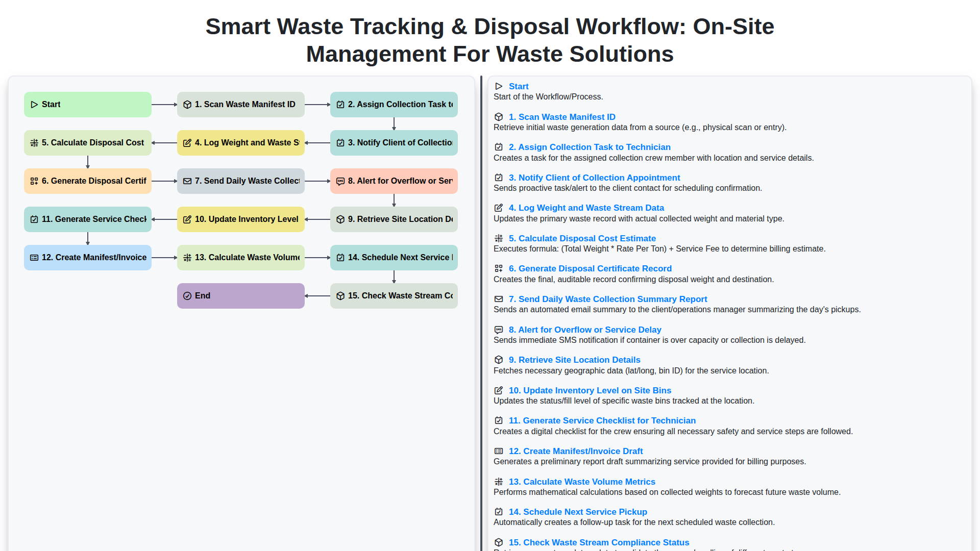Open the Check Waste Stream Compliance Status link

point(598,542)
